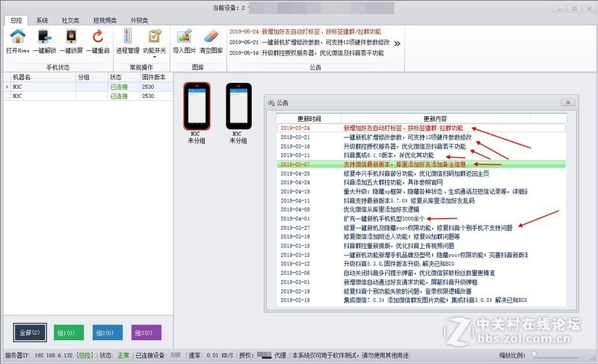The height and width of the screenshot is (364, 598).
Task: Close the 公告 dialog
Action: coord(568,102)
